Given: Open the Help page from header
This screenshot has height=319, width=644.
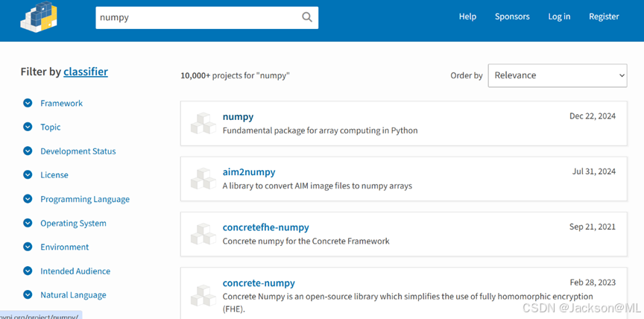Looking at the screenshot, I should click(467, 16).
